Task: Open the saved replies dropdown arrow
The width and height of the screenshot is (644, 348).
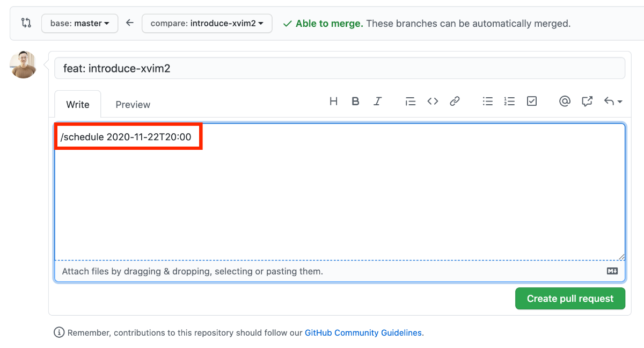Action: pyautogui.click(x=613, y=101)
